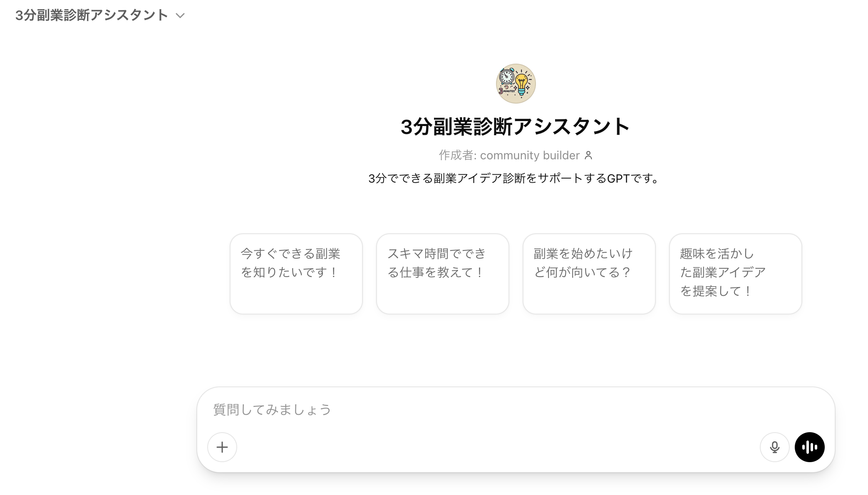Select the 趣味を活かした副業アイデアを提案して！ card
This screenshot has height=495, width=868.
tap(736, 274)
